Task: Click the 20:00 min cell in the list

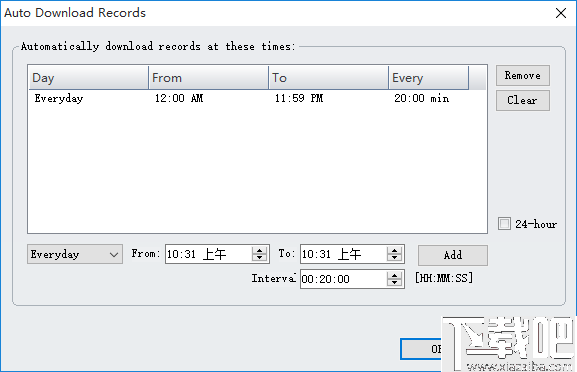Action: click(422, 98)
